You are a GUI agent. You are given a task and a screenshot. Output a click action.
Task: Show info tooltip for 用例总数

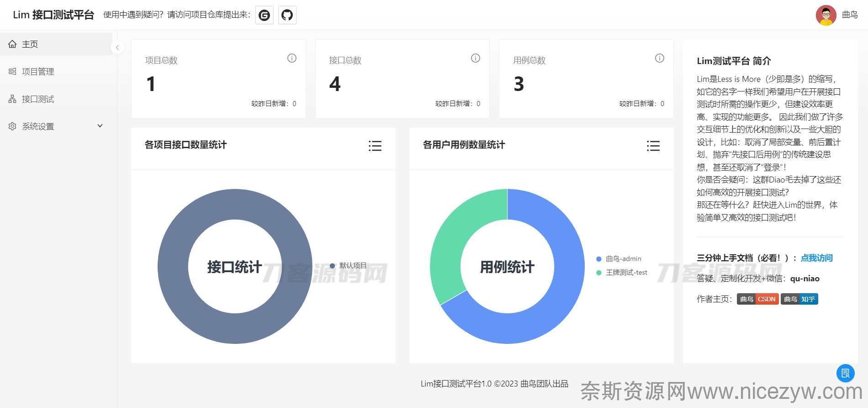(x=660, y=58)
